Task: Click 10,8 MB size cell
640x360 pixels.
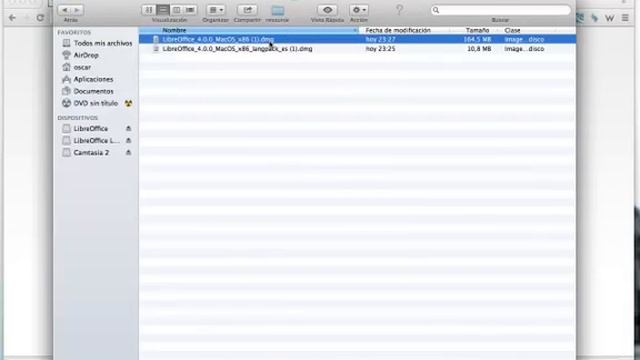Action: [479, 49]
